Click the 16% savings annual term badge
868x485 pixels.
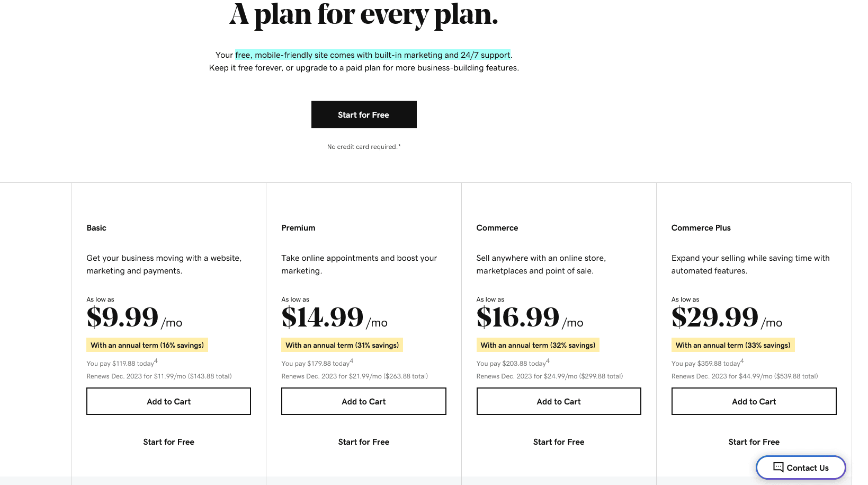147,345
